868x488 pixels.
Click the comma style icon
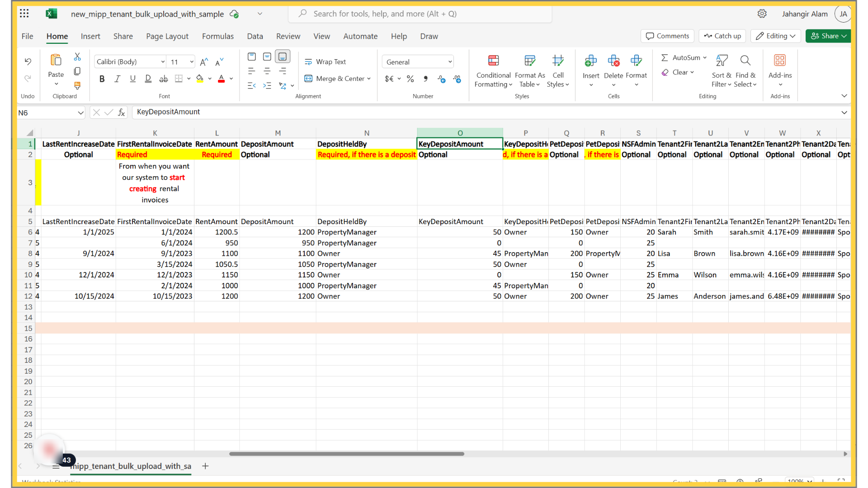click(x=425, y=79)
